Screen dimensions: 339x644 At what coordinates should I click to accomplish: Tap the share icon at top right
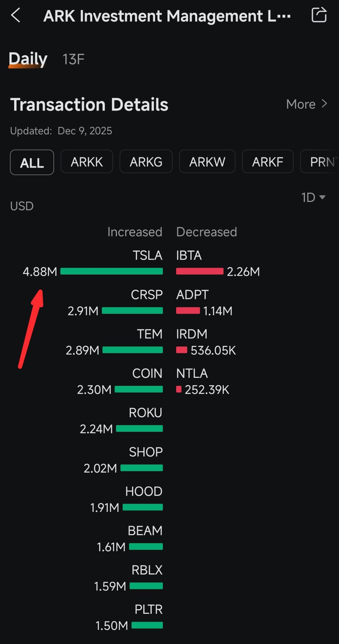pos(319,15)
